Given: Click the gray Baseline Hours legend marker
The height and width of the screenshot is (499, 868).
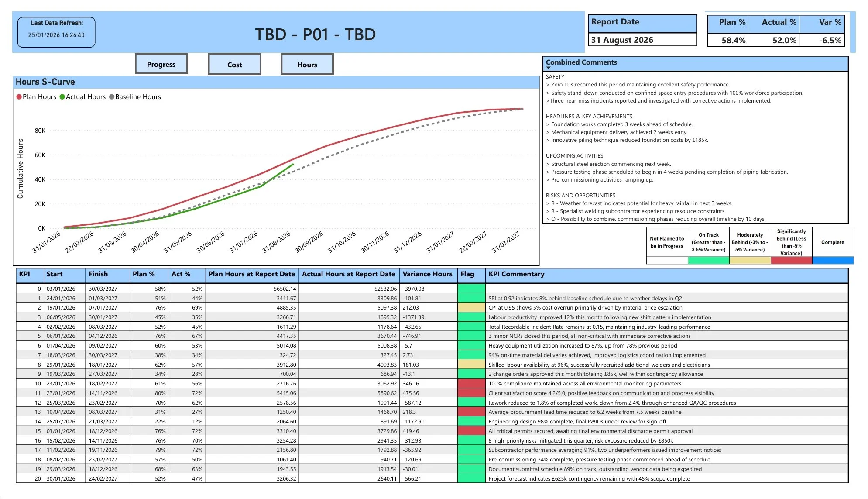Looking at the screenshot, I should click(x=112, y=96).
